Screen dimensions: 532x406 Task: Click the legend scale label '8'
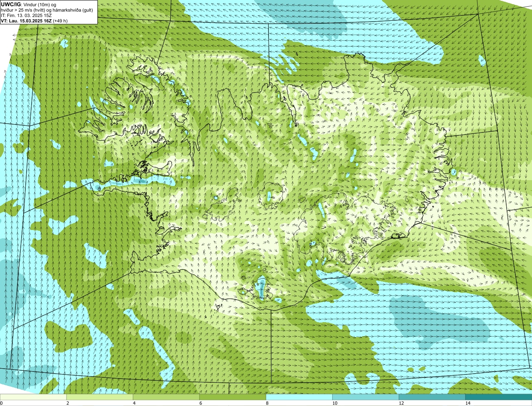(x=267, y=403)
